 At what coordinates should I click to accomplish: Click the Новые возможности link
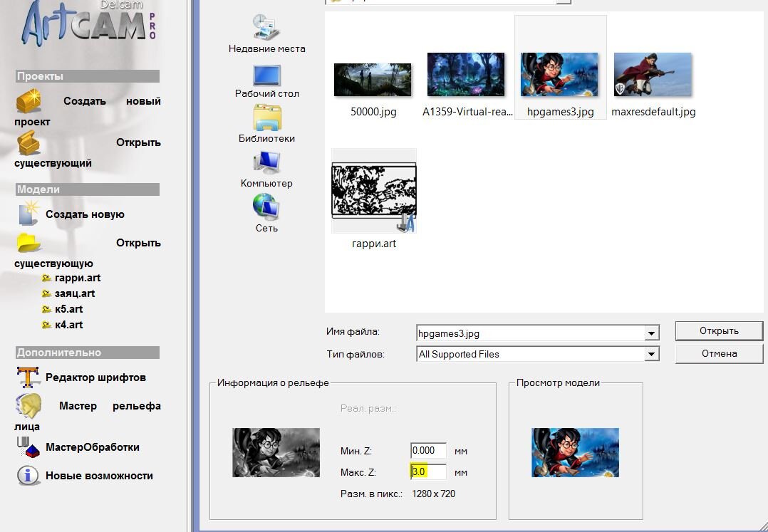99,476
